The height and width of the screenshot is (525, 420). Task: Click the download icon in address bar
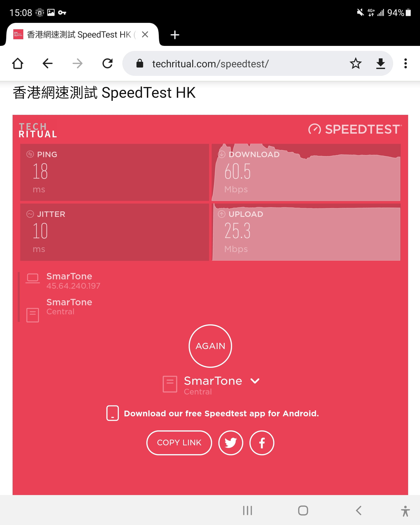pos(380,63)
